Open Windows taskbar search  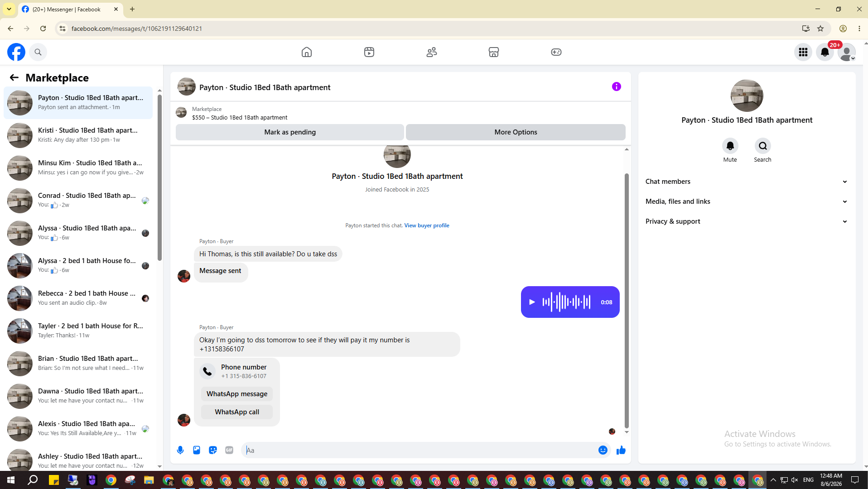click(33, 480)
